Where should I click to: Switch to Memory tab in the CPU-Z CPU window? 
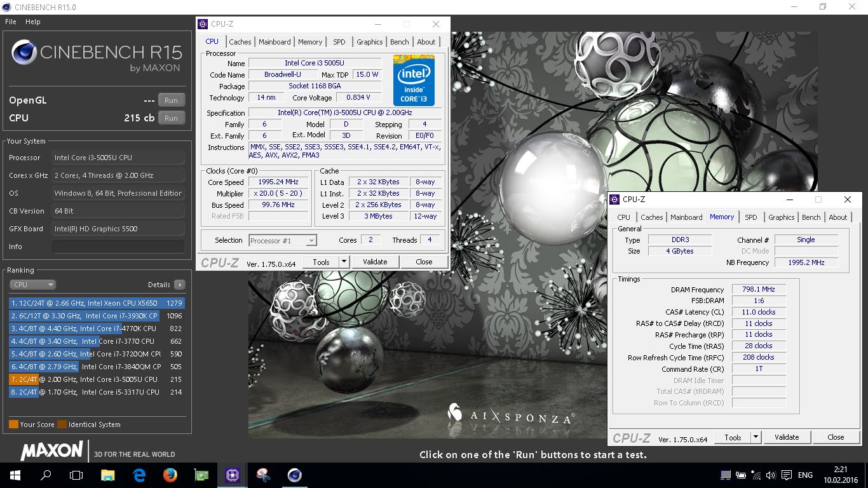click(x=310, y=42)
